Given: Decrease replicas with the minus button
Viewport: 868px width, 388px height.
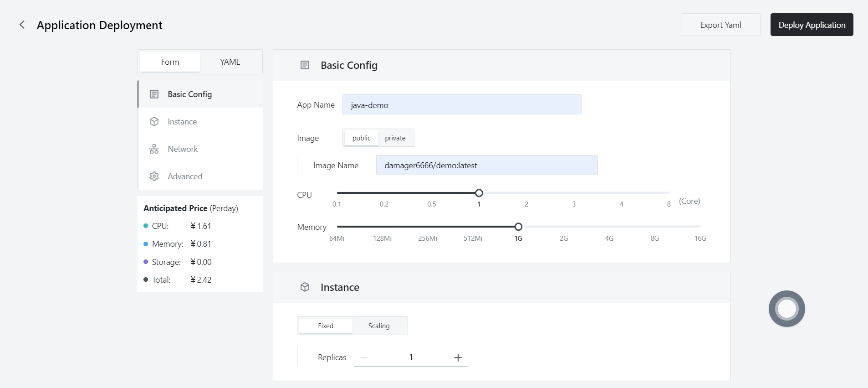Looking at the screenshot, I should coord(364,358).
